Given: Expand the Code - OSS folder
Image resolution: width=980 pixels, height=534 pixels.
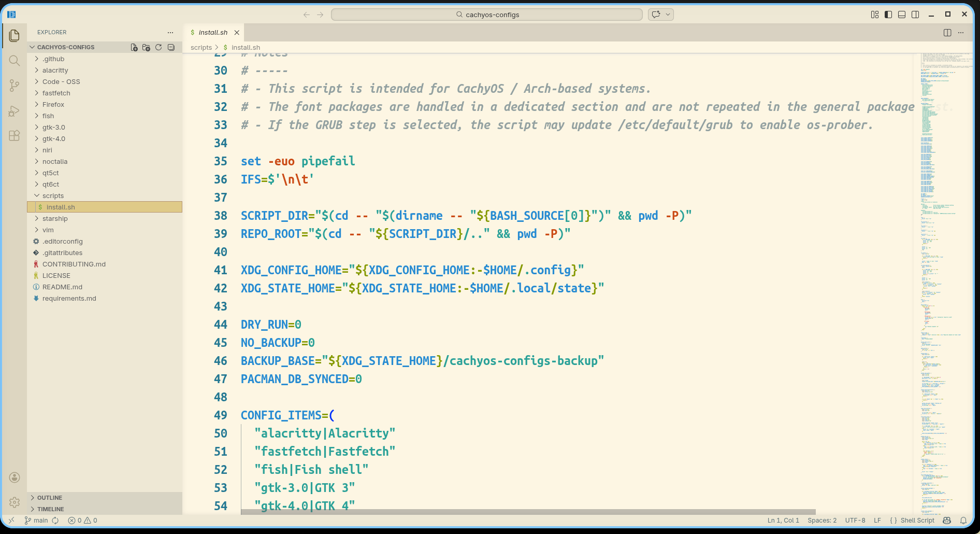Looking at the screenshot, I should 105,82.
